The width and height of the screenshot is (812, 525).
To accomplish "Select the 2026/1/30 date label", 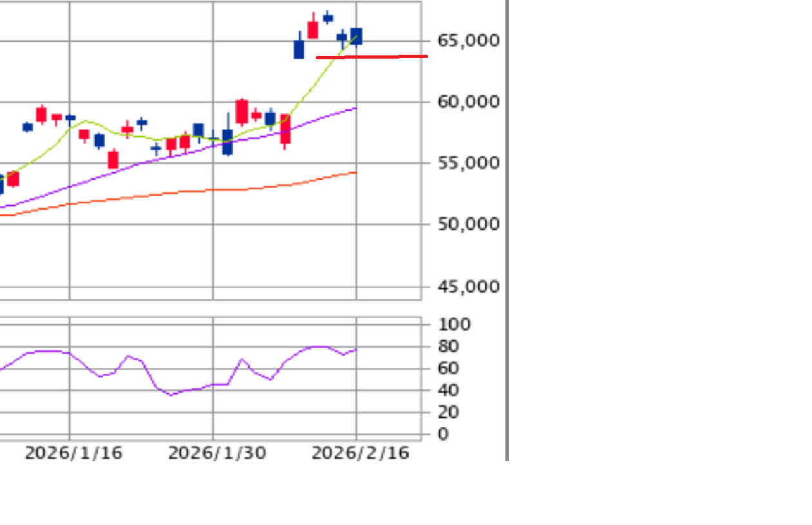I will [x=217, y=453].
